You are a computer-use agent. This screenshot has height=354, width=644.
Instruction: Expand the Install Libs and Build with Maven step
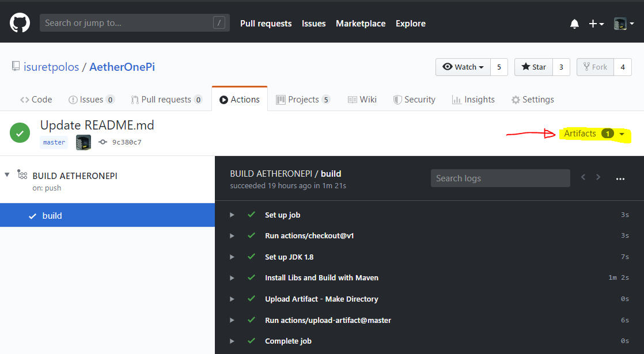232,277
